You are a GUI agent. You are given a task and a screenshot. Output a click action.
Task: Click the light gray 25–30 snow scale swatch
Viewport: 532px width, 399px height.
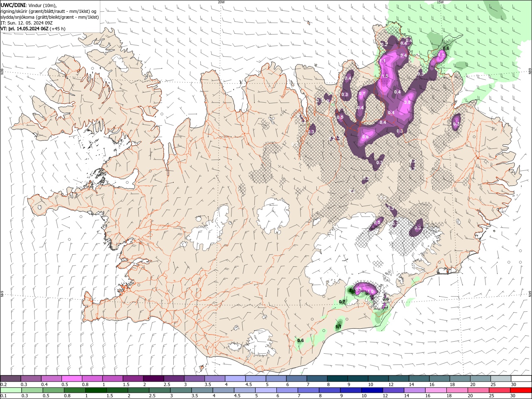[x=501, y=378]
